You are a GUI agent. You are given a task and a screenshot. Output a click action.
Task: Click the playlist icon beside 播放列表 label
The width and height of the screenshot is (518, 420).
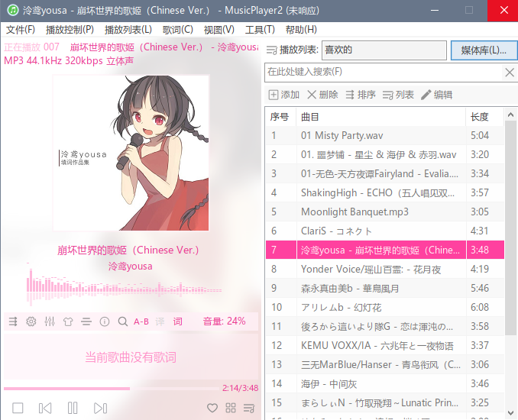[271, 50]
